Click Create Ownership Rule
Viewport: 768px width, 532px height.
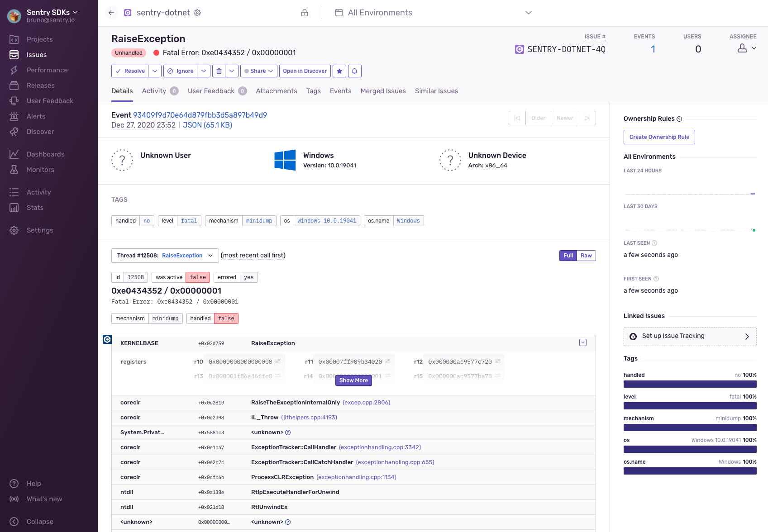coord(659,137)
